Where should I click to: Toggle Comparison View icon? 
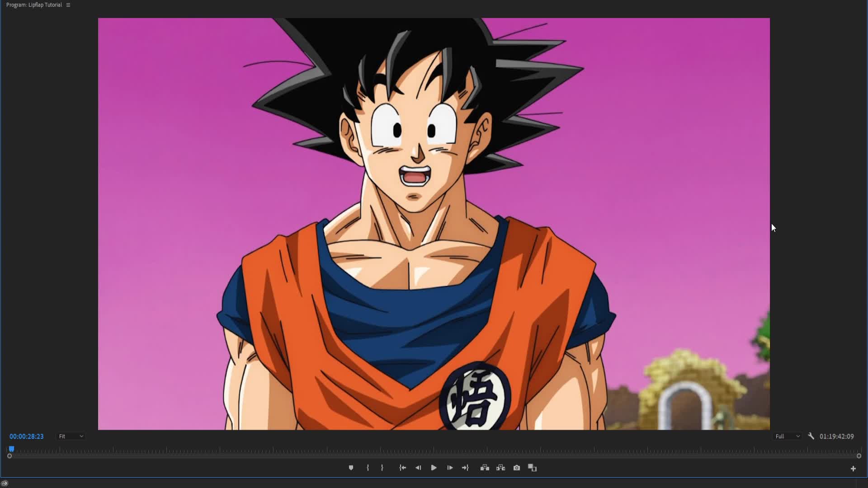532,468
